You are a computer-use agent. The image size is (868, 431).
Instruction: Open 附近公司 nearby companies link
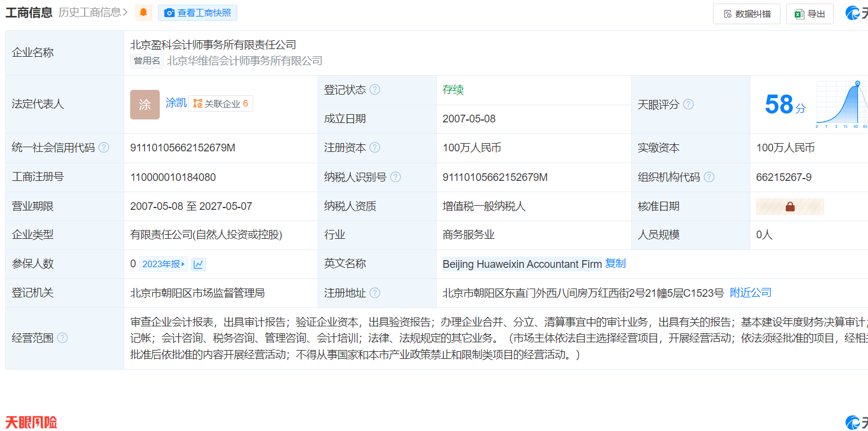pos(751,293)
